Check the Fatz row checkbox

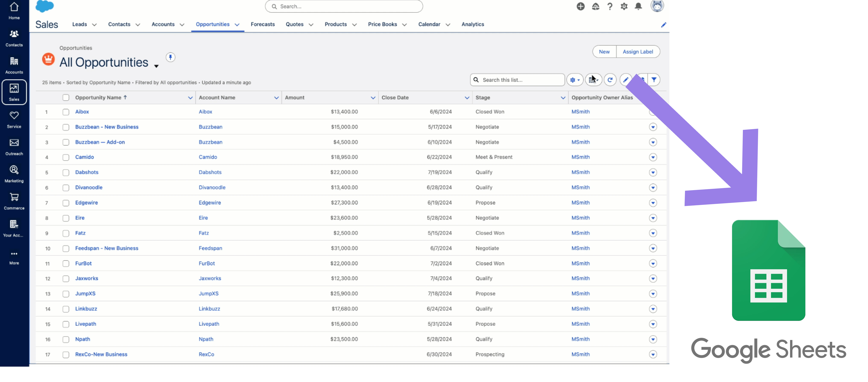(x=66, y=233)
